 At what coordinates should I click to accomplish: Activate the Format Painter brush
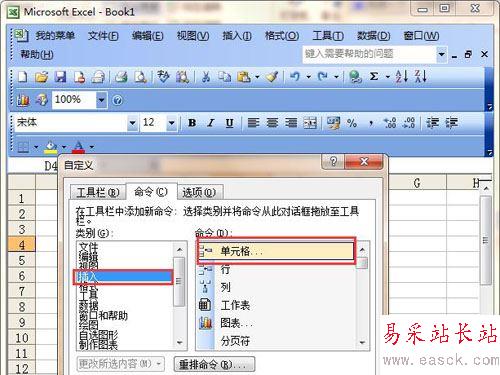(272, 77)
